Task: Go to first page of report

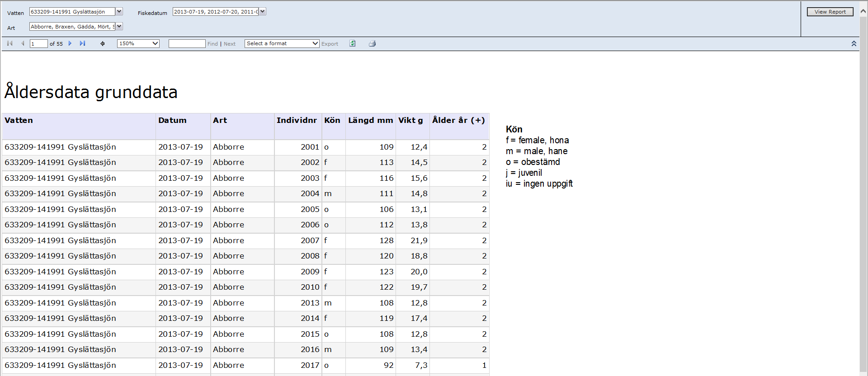Action: (10, 43)
